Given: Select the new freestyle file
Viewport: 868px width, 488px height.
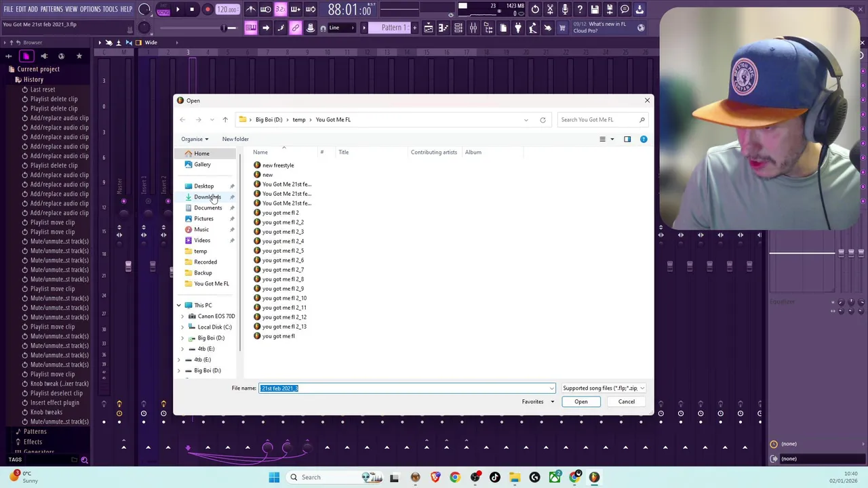Looking at the screenshot, I should tap(278, 165).
